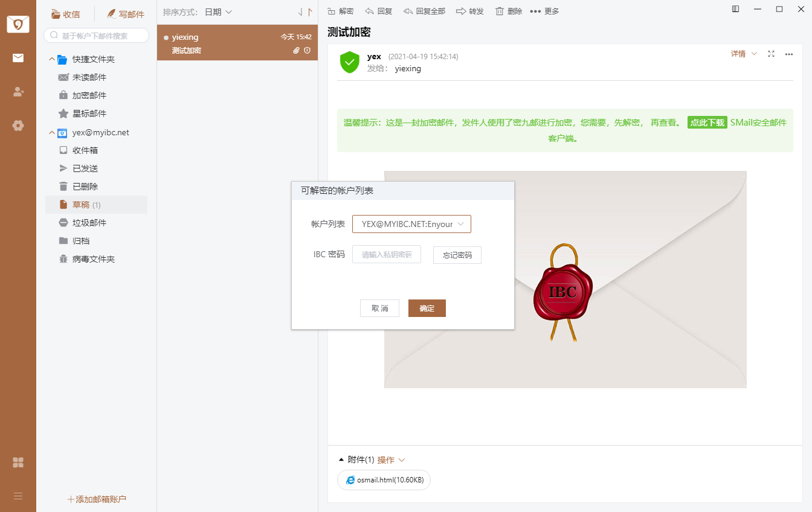Image resolution: width=812 pixels, height=512 pixels.
Task: Open the 日期 sort-by dropdown
Action: 218,12
